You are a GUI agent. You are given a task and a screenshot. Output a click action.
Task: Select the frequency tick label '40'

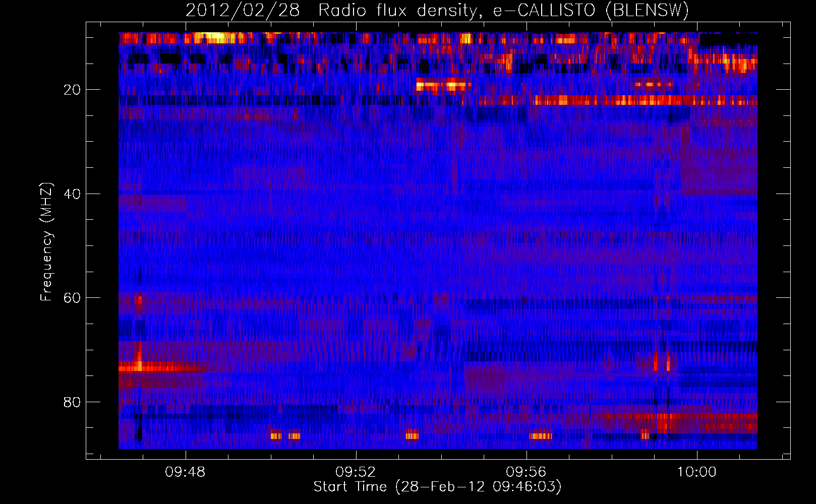(72, 194)
